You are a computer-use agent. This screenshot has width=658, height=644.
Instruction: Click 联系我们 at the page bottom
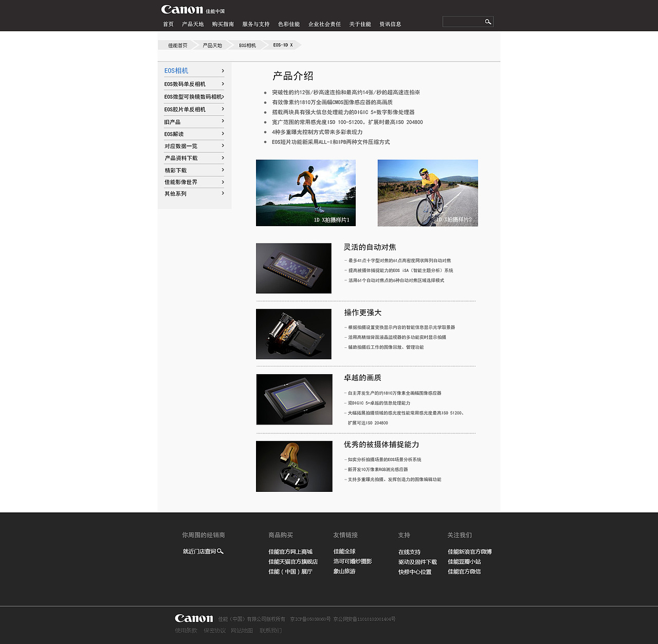pos(271,631)
